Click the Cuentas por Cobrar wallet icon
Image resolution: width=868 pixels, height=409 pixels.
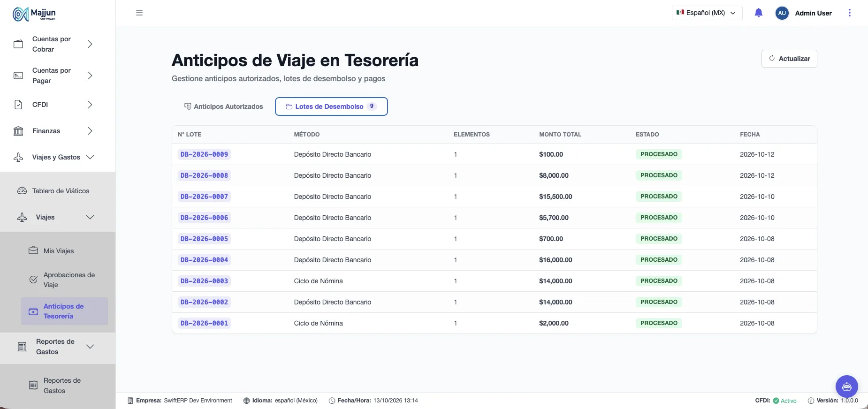[18, 44]
